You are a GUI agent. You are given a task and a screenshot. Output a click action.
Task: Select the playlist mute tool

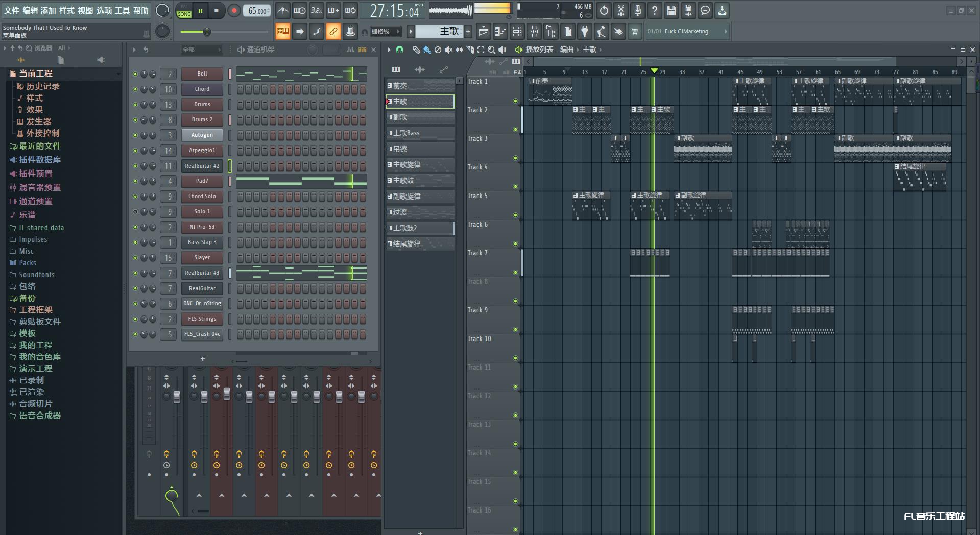pos(448,50)
